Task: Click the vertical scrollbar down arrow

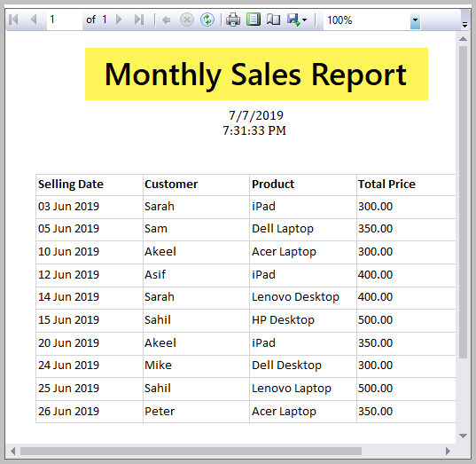Action: point(463,436)
